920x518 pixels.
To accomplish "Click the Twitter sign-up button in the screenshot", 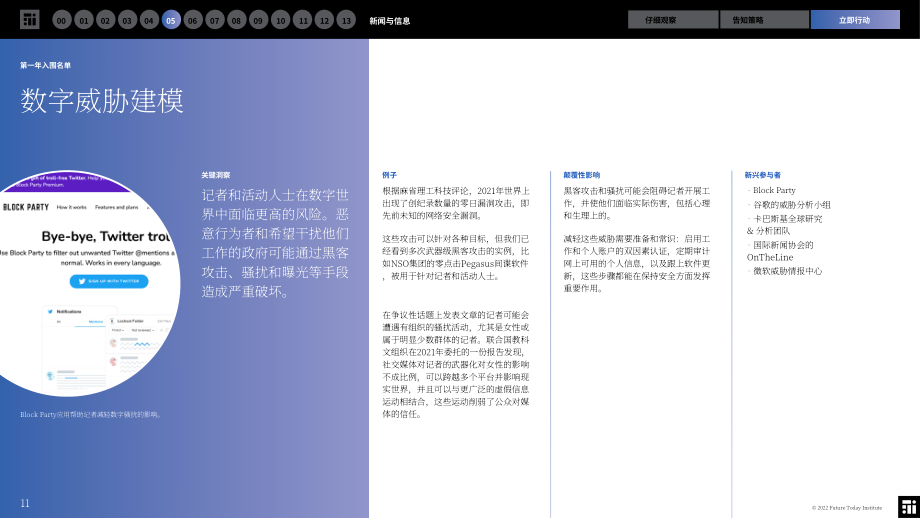I will 109,282.
